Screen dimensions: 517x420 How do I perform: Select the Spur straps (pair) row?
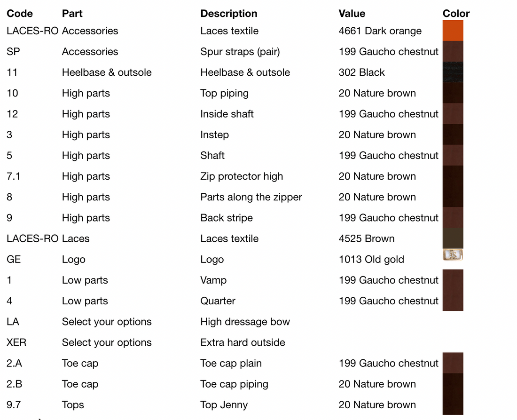(x=235, y=51)
